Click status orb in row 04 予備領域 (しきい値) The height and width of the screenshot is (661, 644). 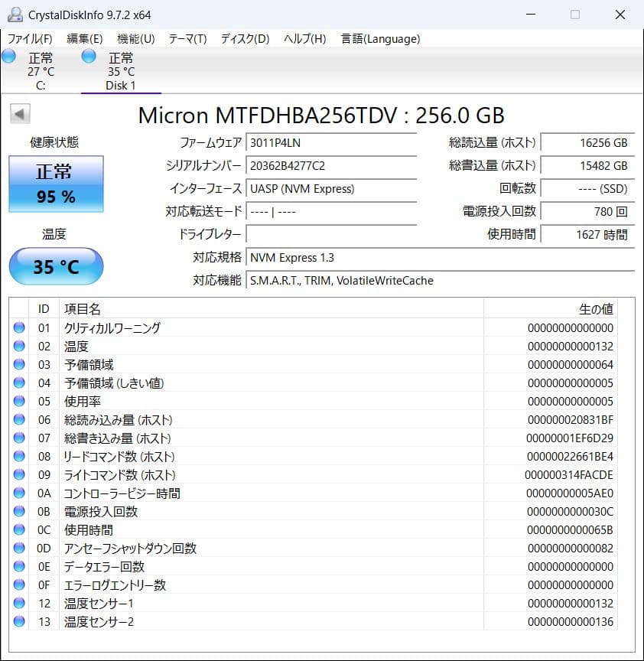(x=19, y=383)
